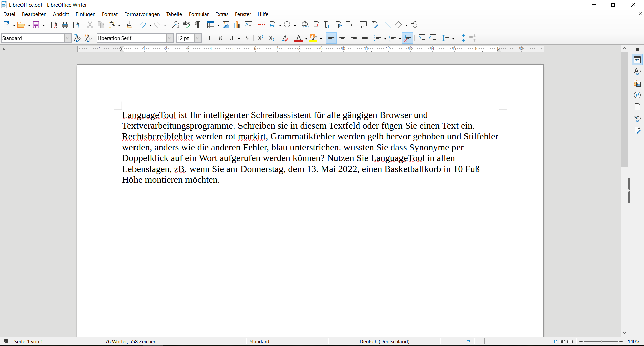Image resolution: width=644 pixels, height=346 pixels.
Task: Click the Print icon
Action: tap(65, 25)
